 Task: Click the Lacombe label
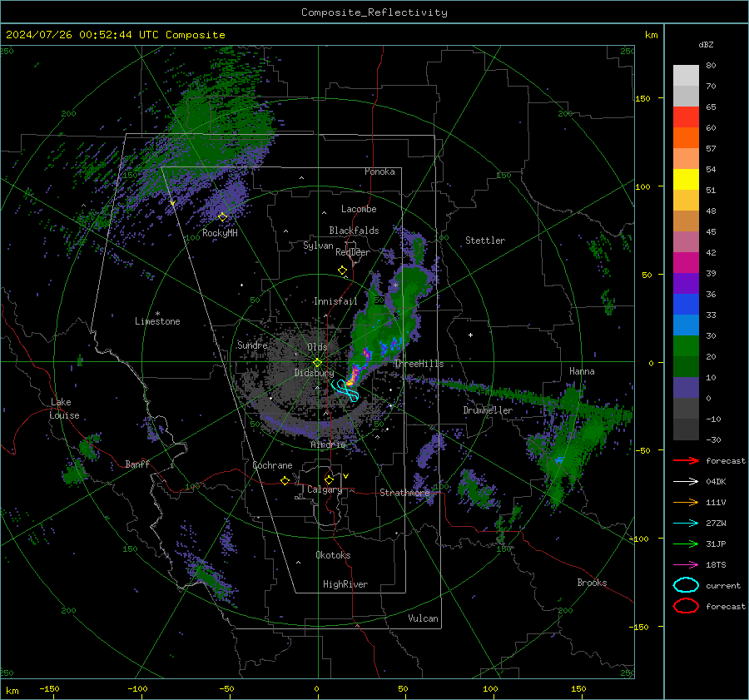(359, 209)
